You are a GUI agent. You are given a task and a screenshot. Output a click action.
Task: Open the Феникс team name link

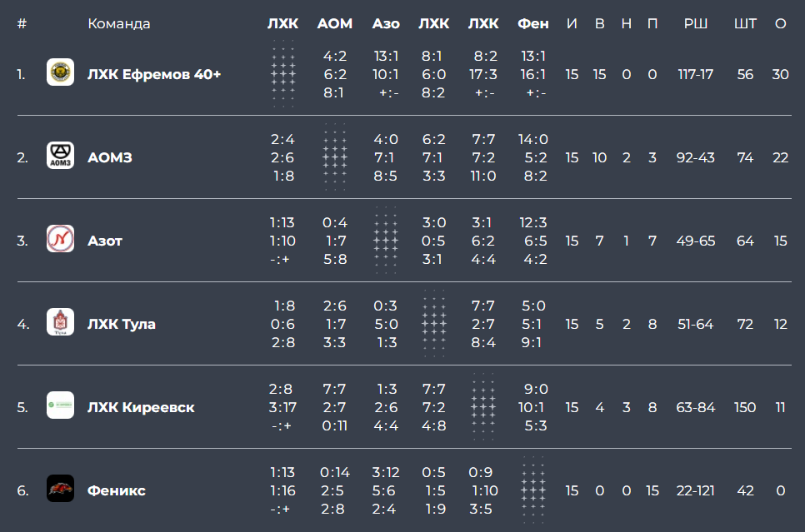(x=117, y=491)
